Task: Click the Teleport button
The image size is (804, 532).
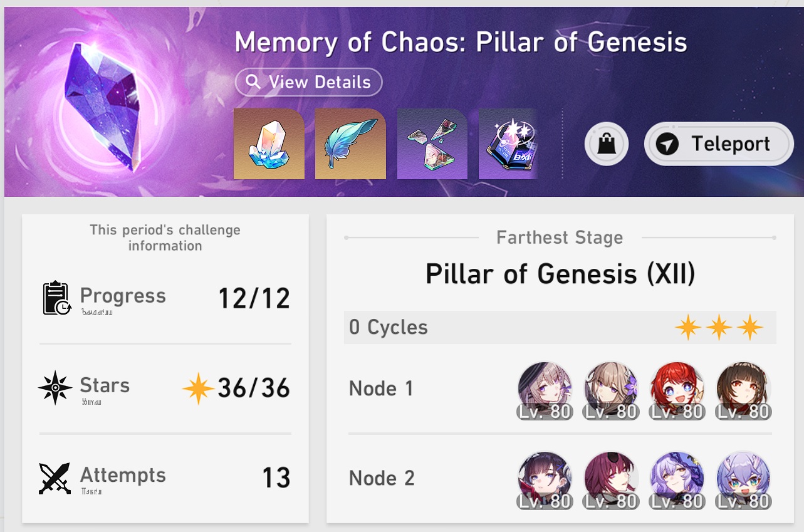Action: [x=719, y=144]
